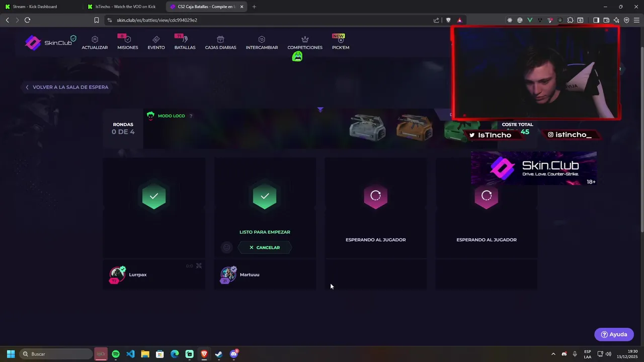This screenshot has height=362, width=644.
Task: Open Pick'em page
Action: point(341,43)
